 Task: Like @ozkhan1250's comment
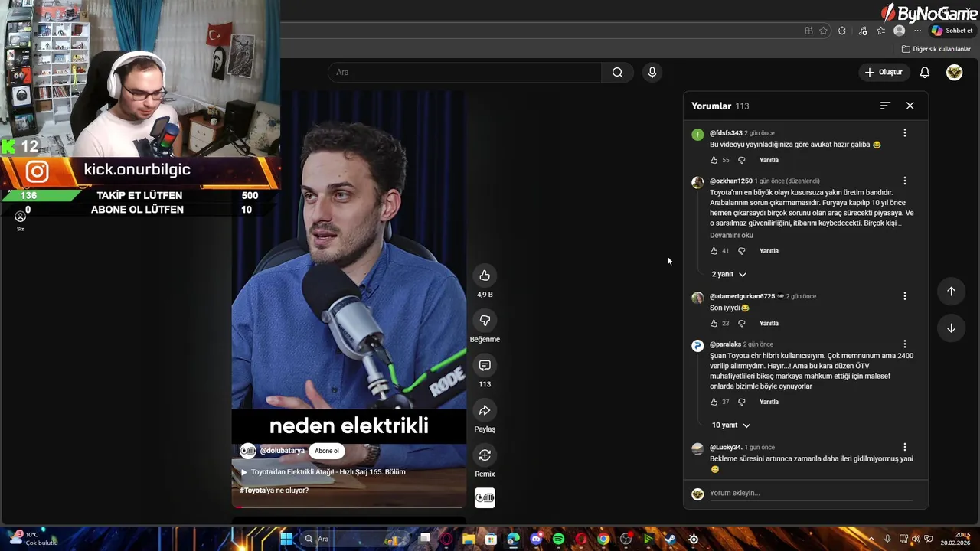pyautogui.click(x=714, y=251)
